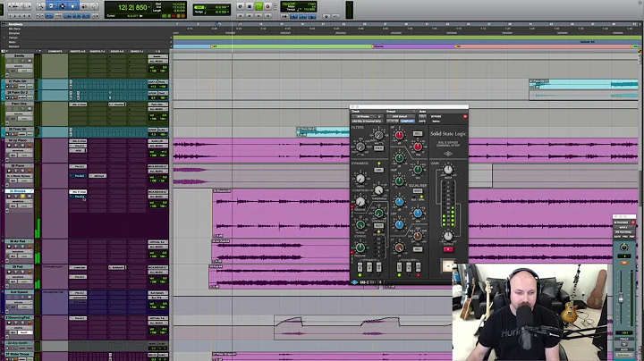644x361 pixels.
Task: Open the Rhodes track output path selector
Action: (157, 197)
